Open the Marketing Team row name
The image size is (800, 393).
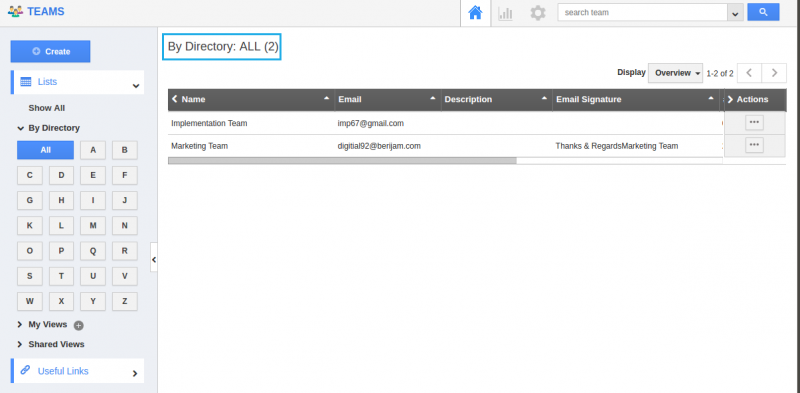(x=199, y=146)
